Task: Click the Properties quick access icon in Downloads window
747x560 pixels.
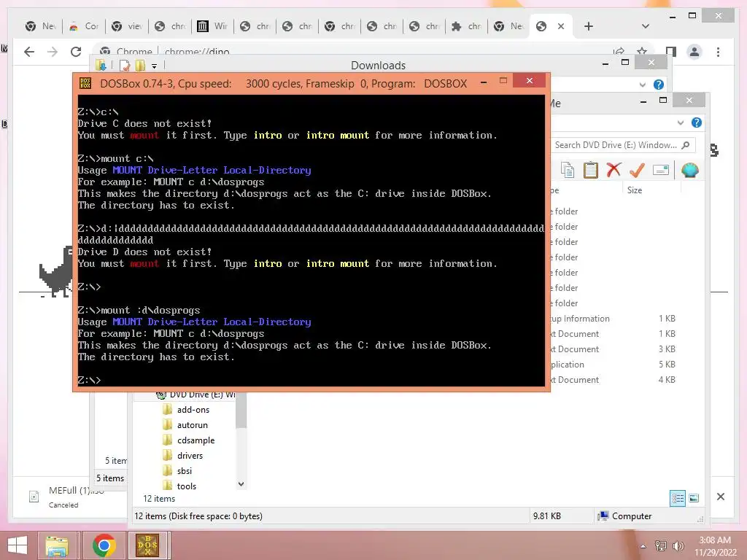Action: click(x=125, y=65)
